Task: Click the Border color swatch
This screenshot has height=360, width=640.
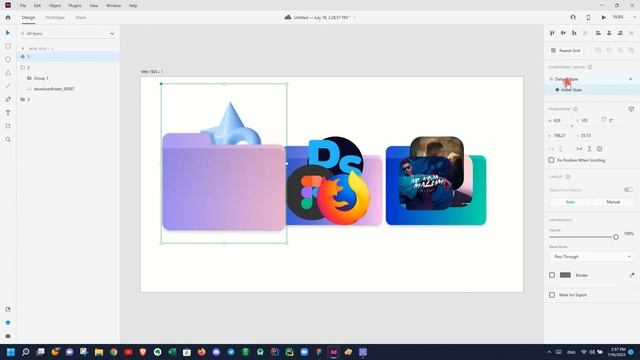Action: pyautogui.click(x=565, y=275)
